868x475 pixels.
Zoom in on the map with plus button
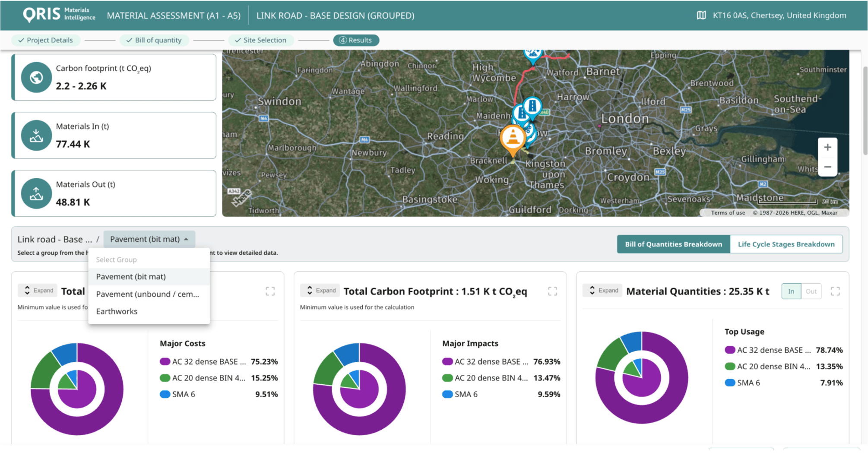click(827, 147)
